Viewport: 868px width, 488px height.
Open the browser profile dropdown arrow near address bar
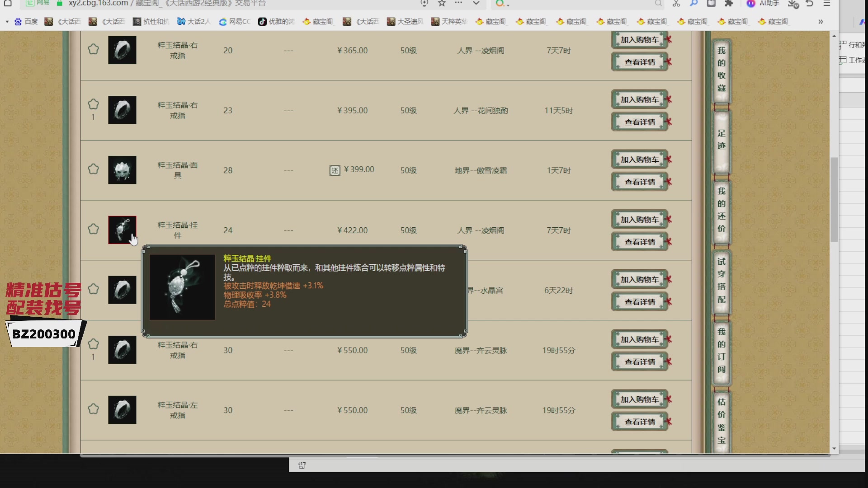476,4
